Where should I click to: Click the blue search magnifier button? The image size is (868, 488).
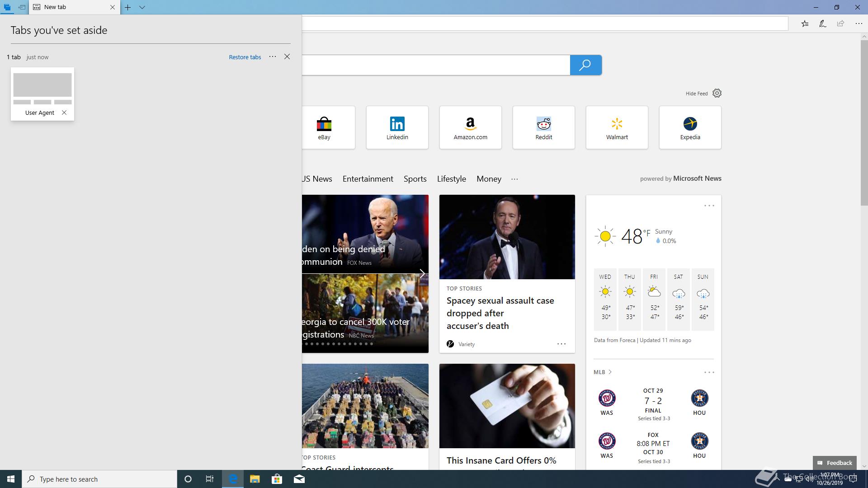click(x=585, y=65)
